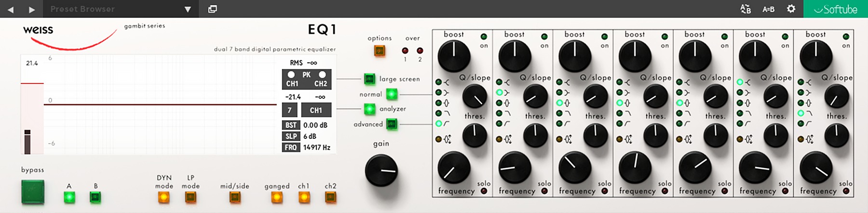Open the Preset Browser dropdown arrow
The image size is (868, 213).
(x=188, y=9)
